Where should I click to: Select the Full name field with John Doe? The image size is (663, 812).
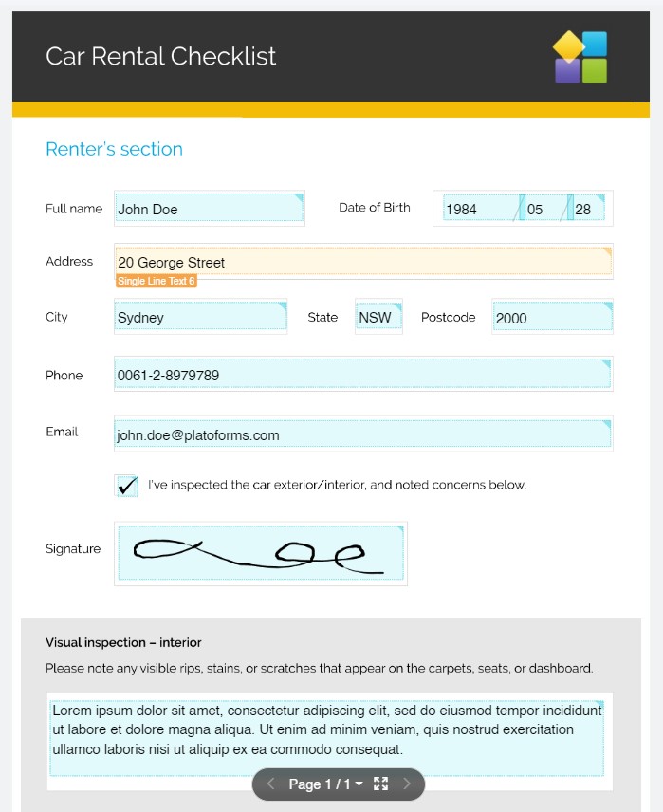coord(209,209)
